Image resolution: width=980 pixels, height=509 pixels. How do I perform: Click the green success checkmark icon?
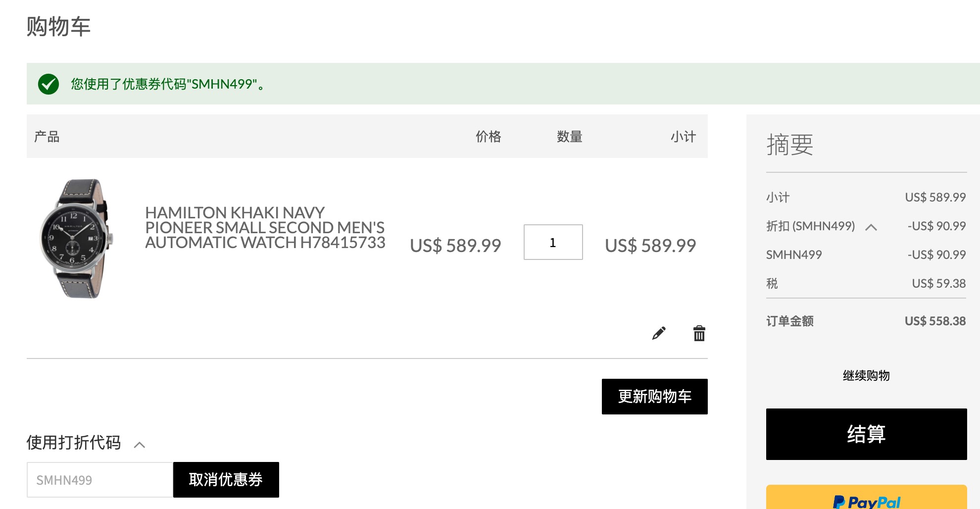pos(49,84)
